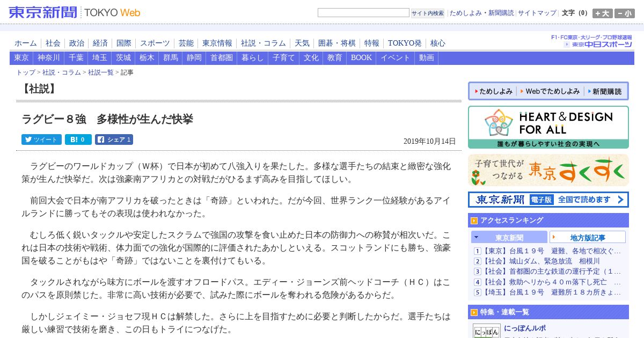Screen dimensions: 644x338
Task: Switch ranking to 東京新聞 tab
Action: tap(509, 237)
